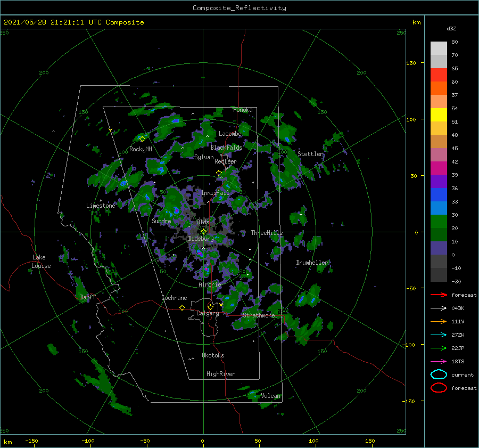
Task: Click the yellow radar site marker at center
Action: tap(203, 232)
